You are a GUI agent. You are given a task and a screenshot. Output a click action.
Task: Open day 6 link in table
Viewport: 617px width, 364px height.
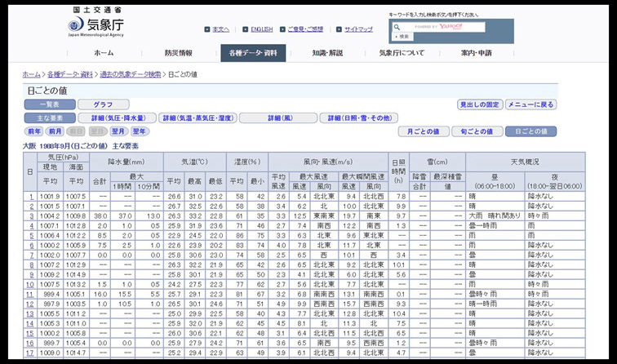32,246
